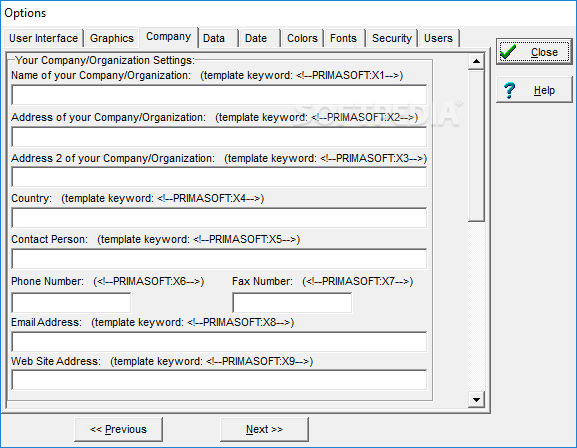
Task: Open the Graphics tab
Action: [112, 38]
